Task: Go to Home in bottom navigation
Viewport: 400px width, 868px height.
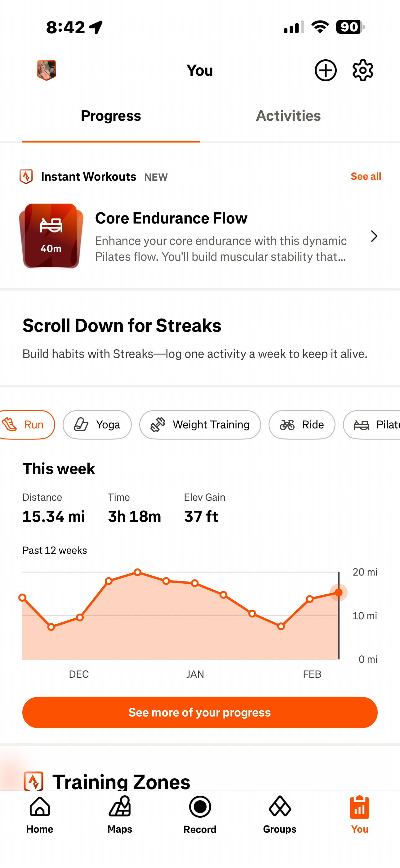Action: coord(40,814)
